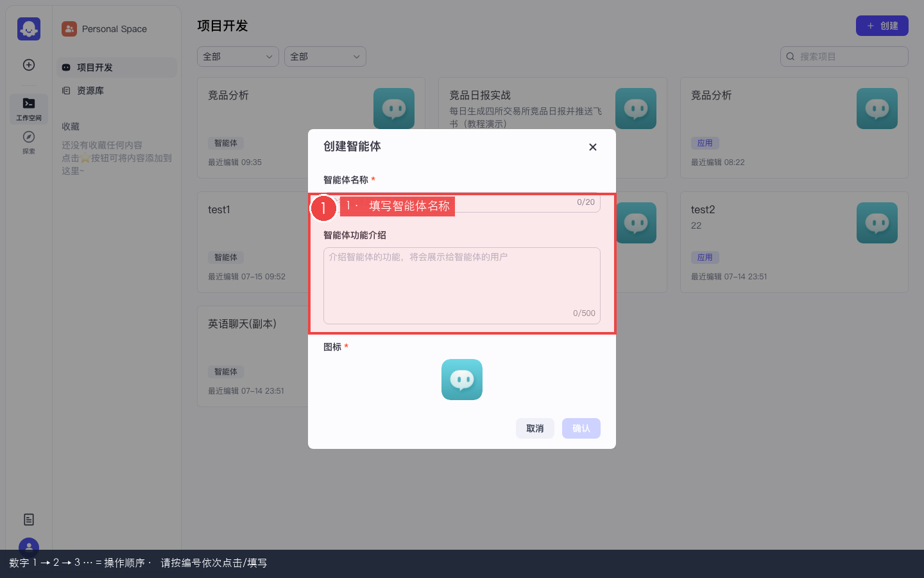This screenshot has height=578, width=924.
Task: Click the test1 project title
Action: pos(219,209)
